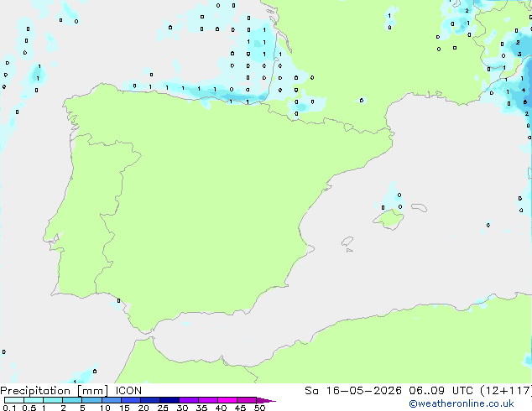
Task: Click the 'ICON' model label
Action: (x=128, y=391)
